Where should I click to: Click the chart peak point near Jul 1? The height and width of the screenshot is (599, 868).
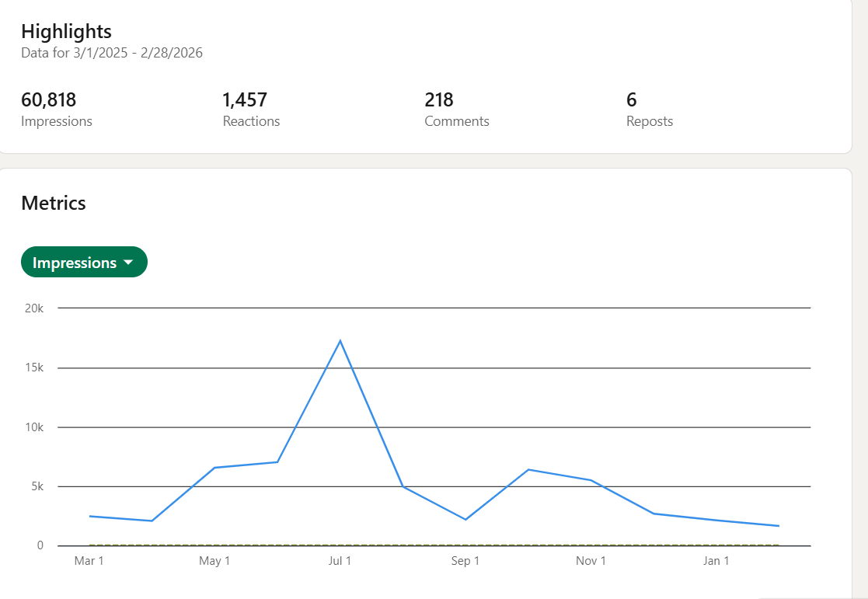(x=340, y=340)
